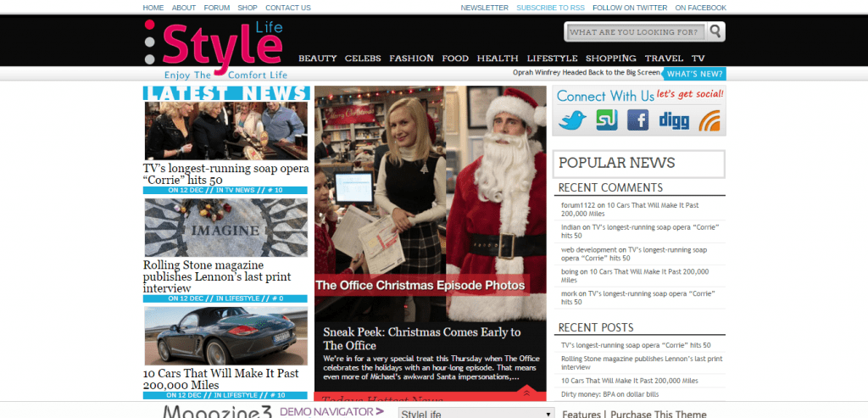Image resolution: width=868 pixels, height=418 pixels.
Task: Click the On Facebook link
Action: pyautogui.click(x=701, y=8)
